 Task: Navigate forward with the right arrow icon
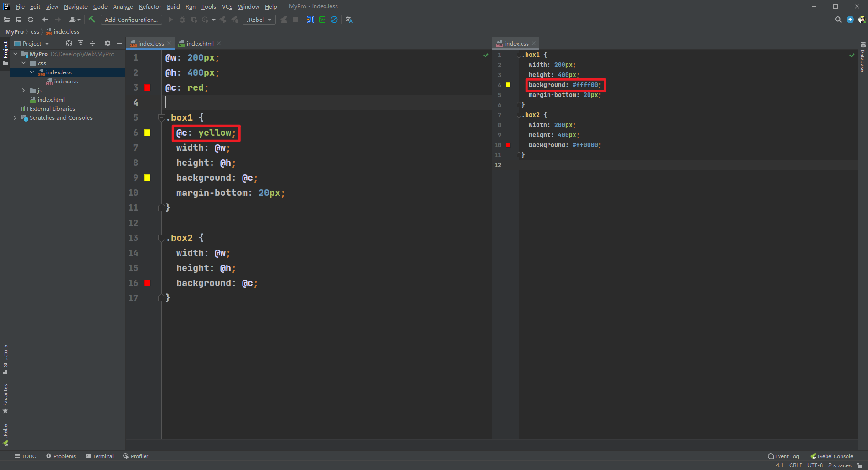[x=57, y=20]
